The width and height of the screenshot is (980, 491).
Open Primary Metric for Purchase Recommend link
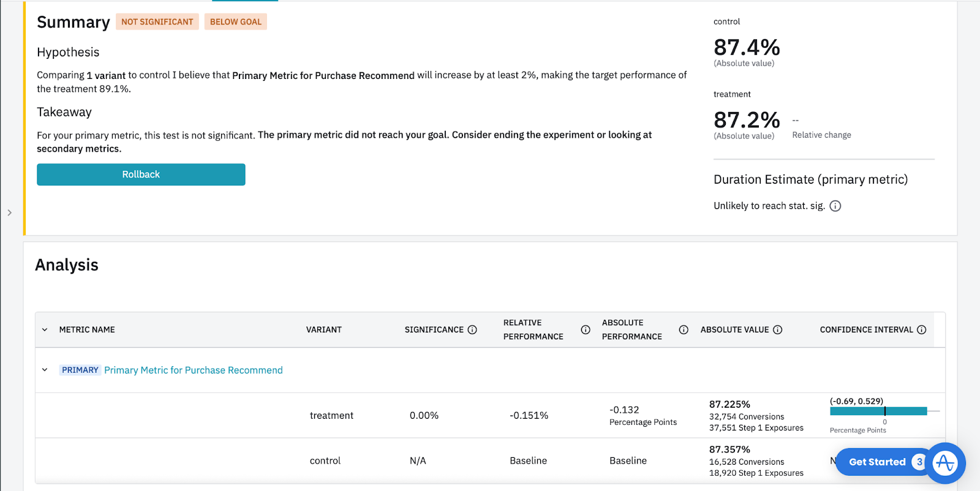(193, 370)
